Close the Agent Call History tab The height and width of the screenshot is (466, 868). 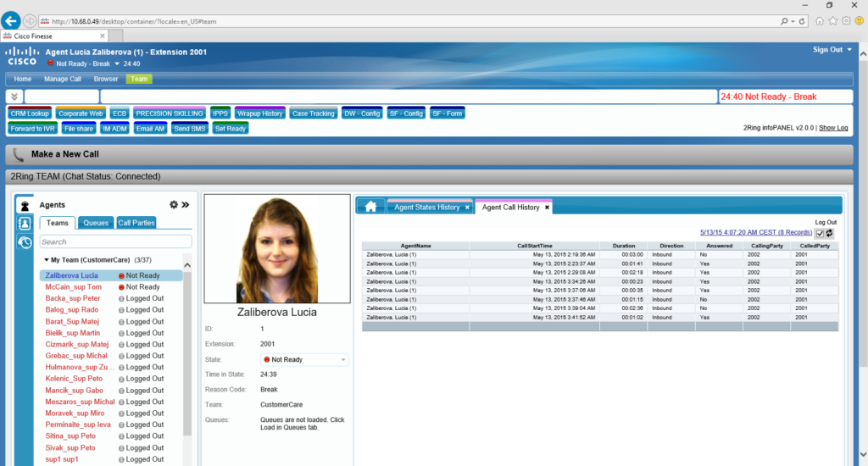547,208
